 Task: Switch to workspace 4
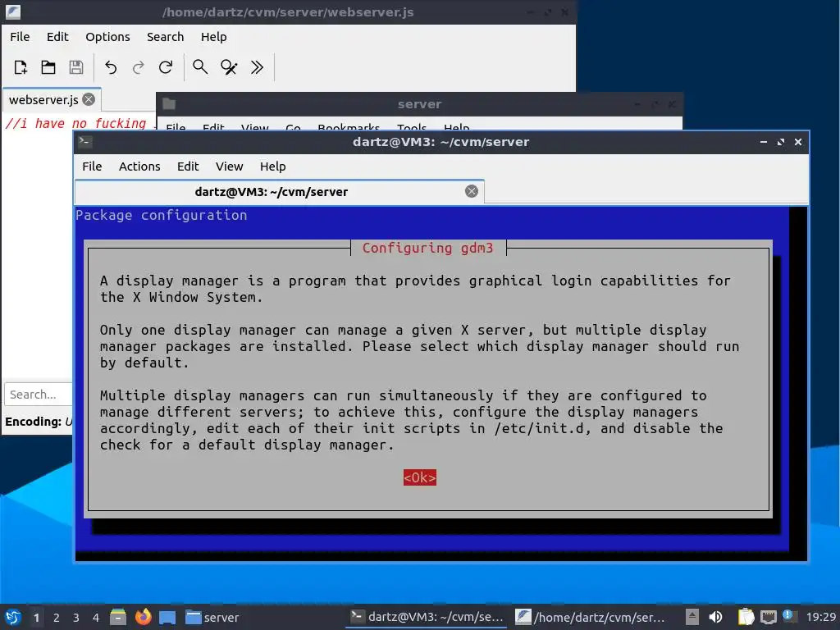[96, 618]
